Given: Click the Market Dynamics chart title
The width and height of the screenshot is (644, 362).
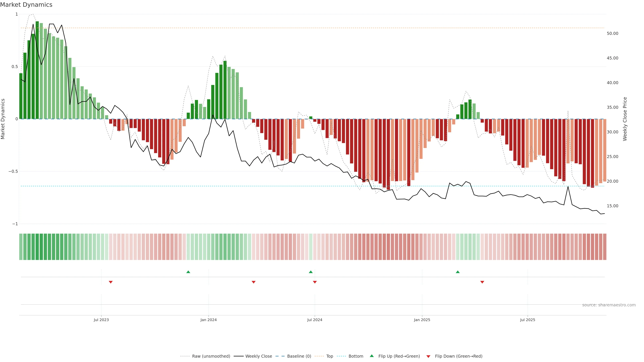Looking at the screenshot, I should [26, 5].
